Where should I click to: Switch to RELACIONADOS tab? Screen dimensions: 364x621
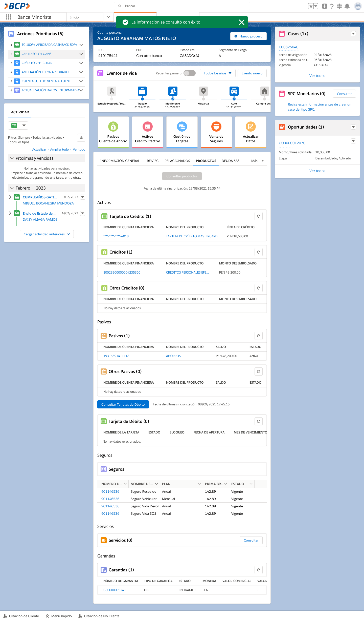click(177, 161)
